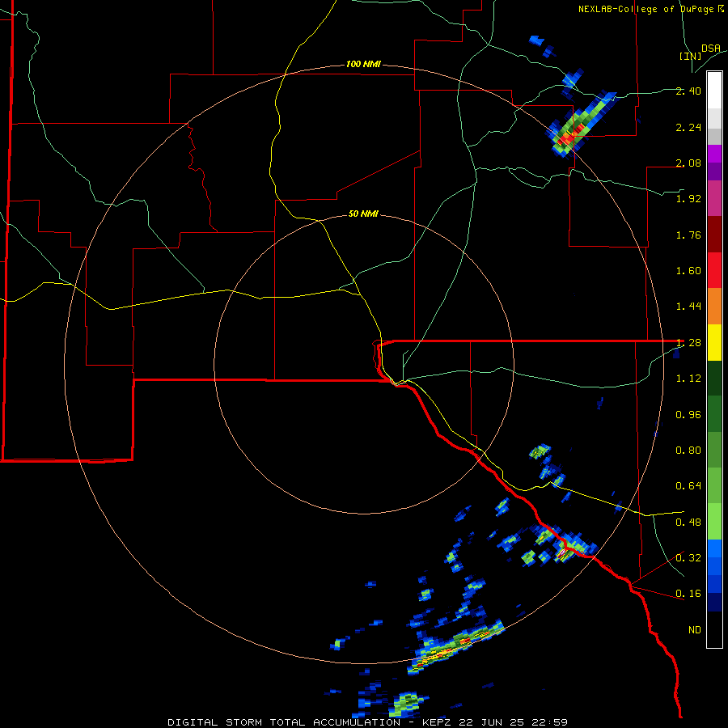Click the 50 NMI range ring label
Image resolution: width=728 pixels, height=728 pixels.
point(363,214)
